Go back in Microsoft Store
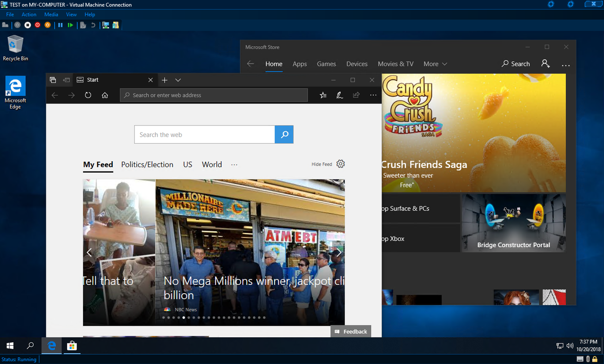The image size is (604, 364). coord(251,64)
